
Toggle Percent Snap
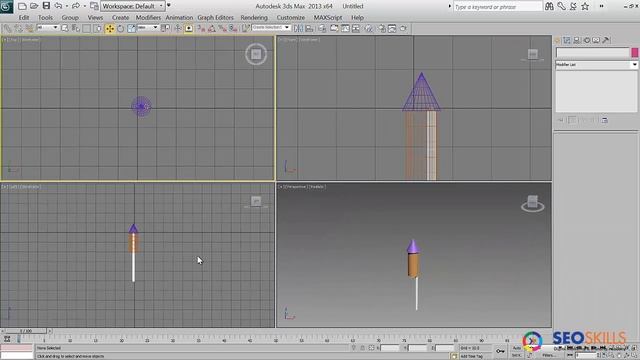(x=222, y=28)
